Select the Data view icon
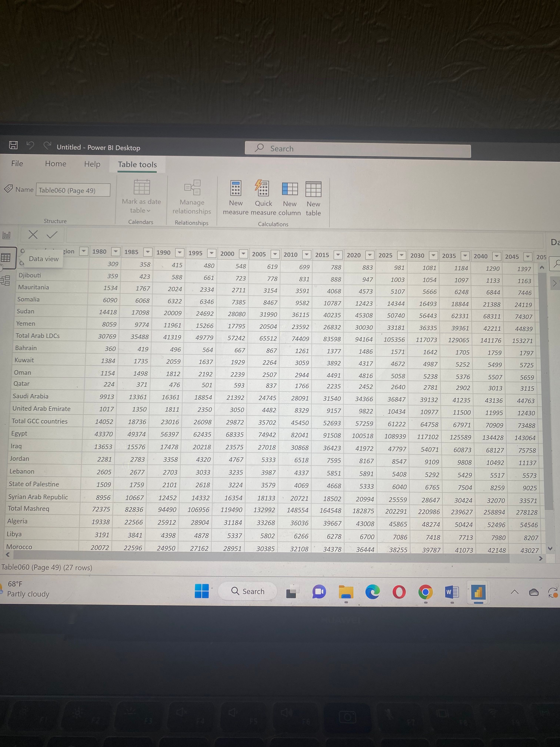This screenshot has width=560, height=747. pos(6,258)
